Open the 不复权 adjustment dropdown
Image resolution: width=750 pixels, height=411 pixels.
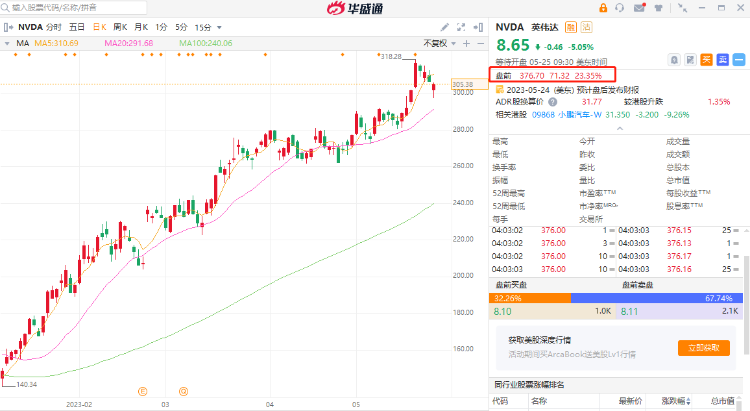click(440, 44)
